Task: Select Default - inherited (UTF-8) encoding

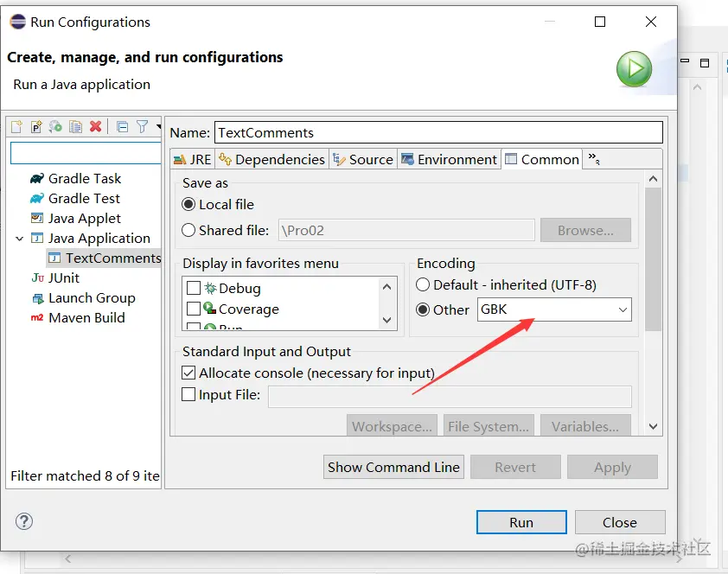Action: (423, 284)
